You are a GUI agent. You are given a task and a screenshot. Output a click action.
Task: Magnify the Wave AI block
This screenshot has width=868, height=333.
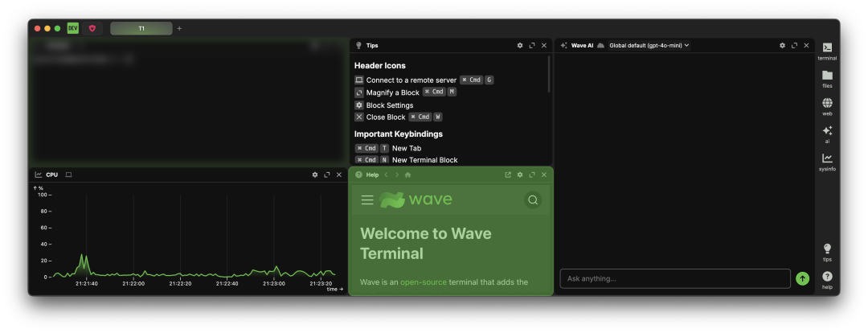794,45
